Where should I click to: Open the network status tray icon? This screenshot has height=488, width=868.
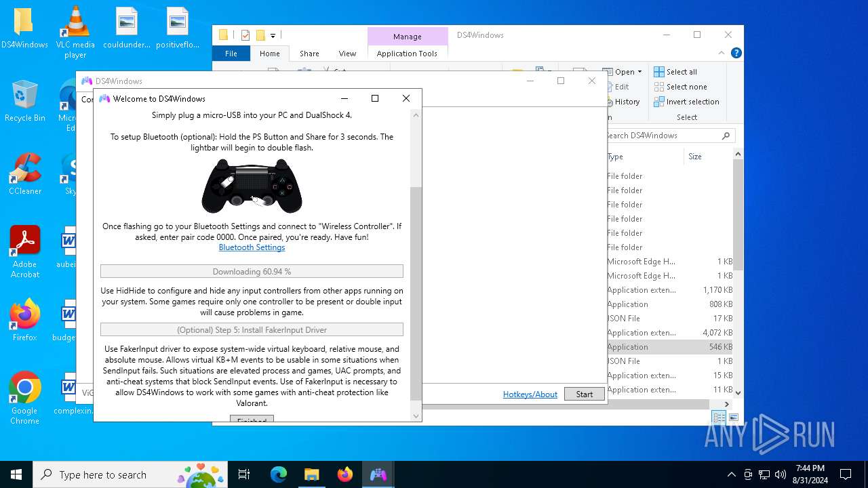point(764,474)
